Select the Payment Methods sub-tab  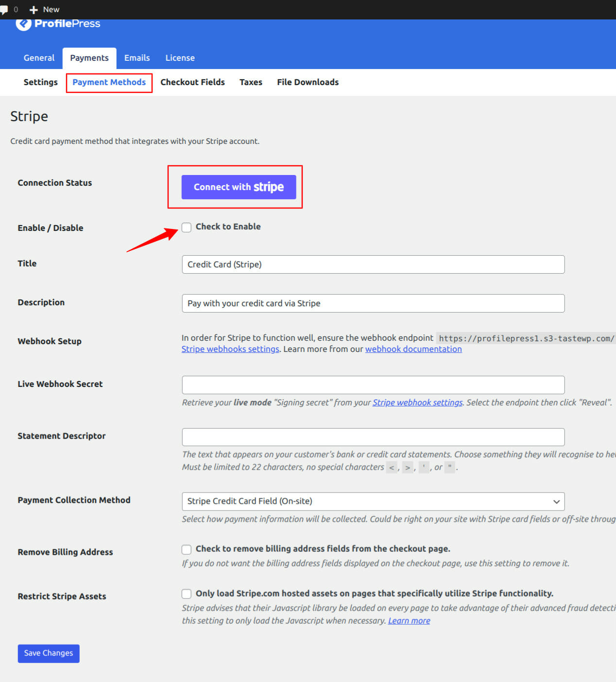[x=109, y=82]
